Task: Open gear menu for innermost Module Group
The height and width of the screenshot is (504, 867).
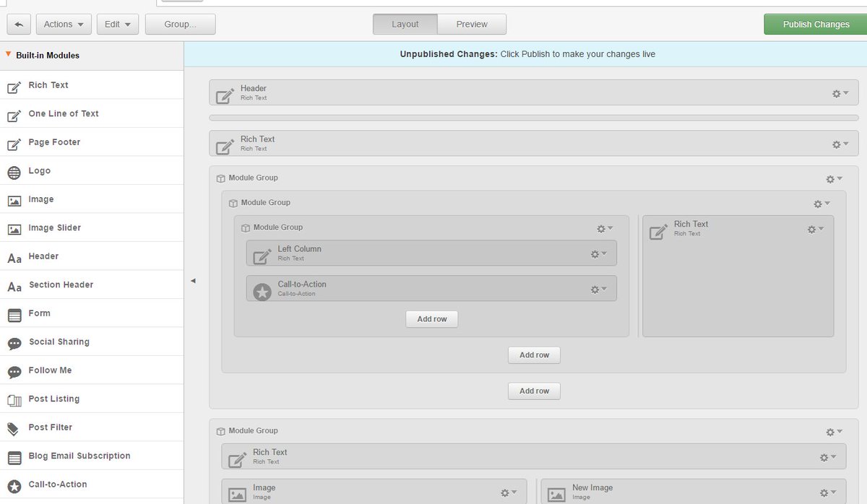Action: [x=605, y=228]
